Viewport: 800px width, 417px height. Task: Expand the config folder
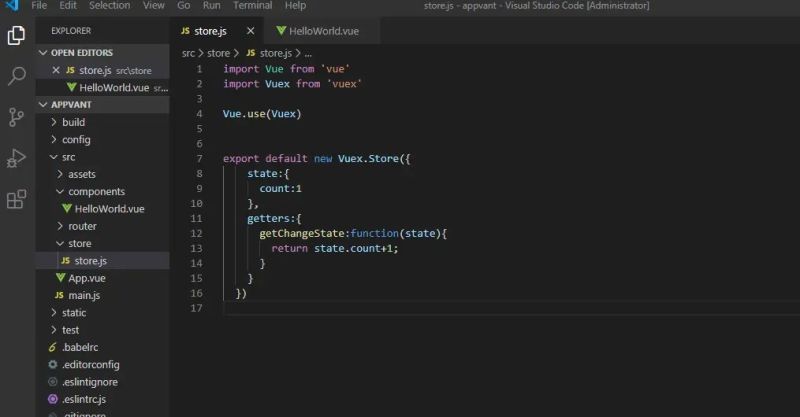102,139
